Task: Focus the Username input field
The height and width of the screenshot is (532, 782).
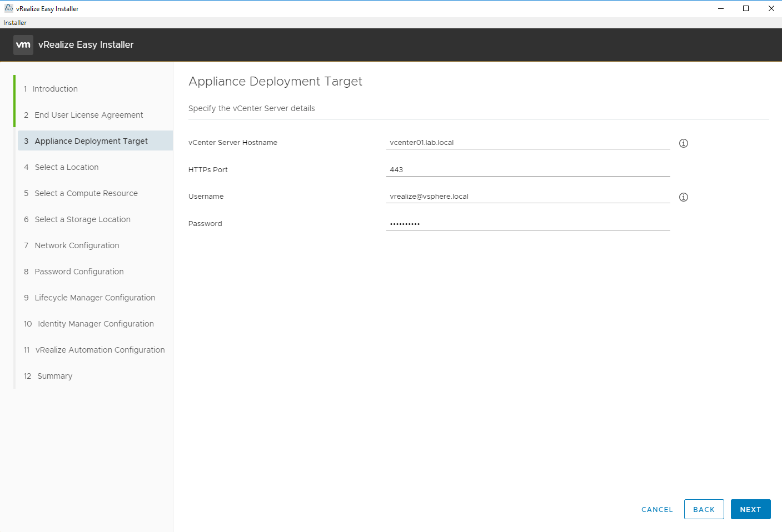Action: pos(528,197)
